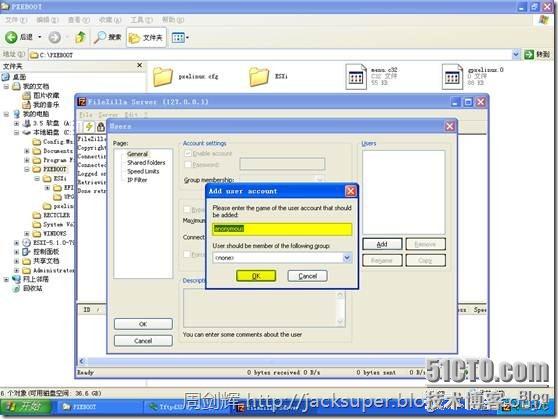This screenshot has height=419, width=558.
Task: Click the Add button under Users list
Action: pos(382,244)
